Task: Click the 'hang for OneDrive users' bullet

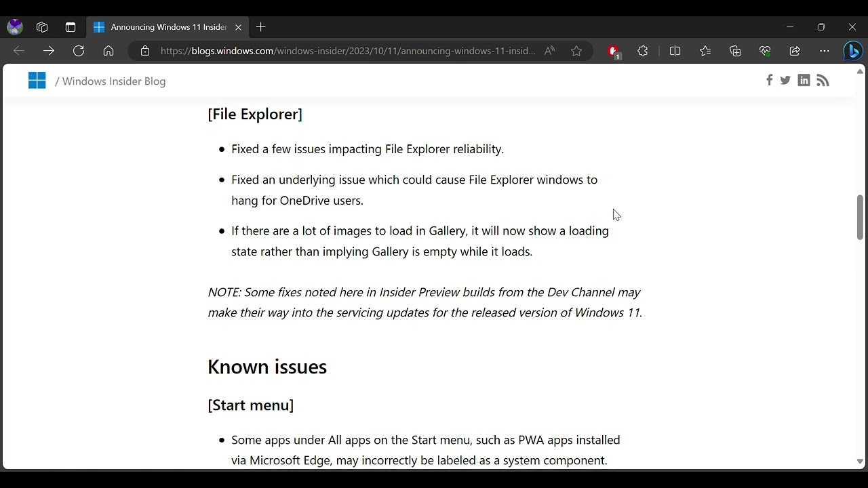Action: tap(414, 190)
